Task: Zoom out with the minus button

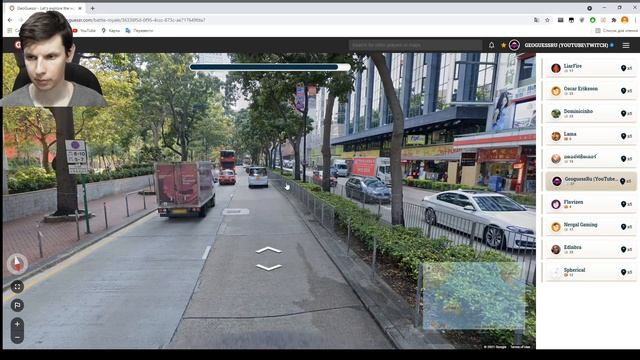Action: coord(17,337)
